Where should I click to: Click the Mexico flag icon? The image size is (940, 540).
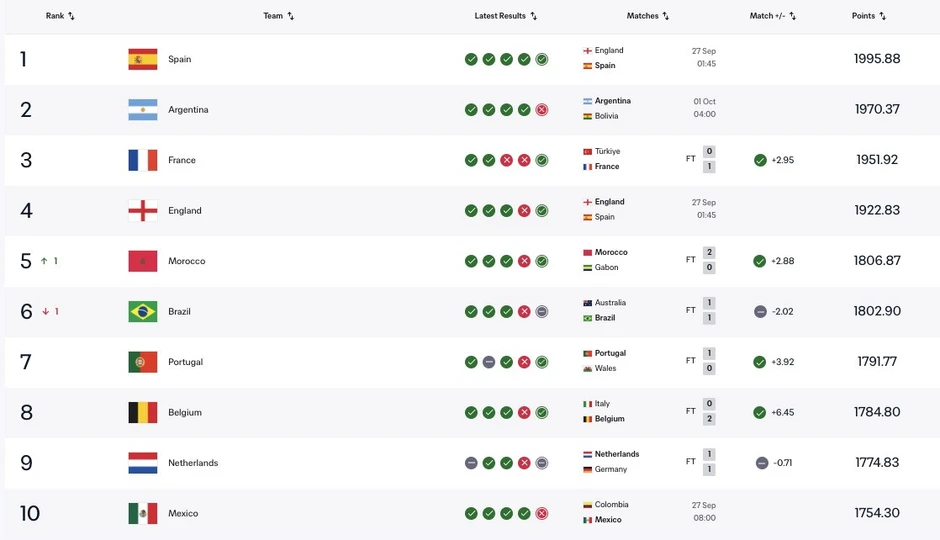[x=143, y=514]
